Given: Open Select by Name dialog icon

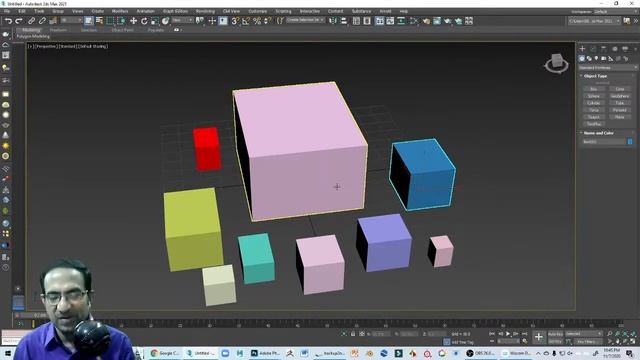Looking at the screenshot, I should [99, 21].
